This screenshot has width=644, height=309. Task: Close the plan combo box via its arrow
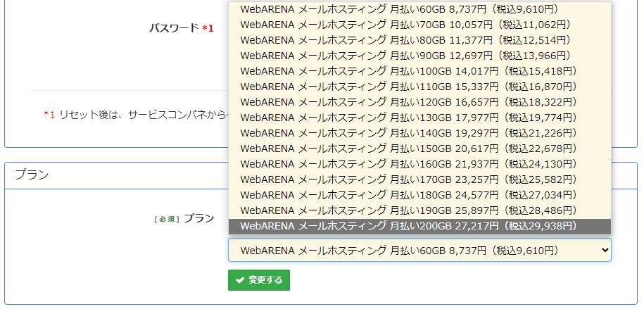604,250
